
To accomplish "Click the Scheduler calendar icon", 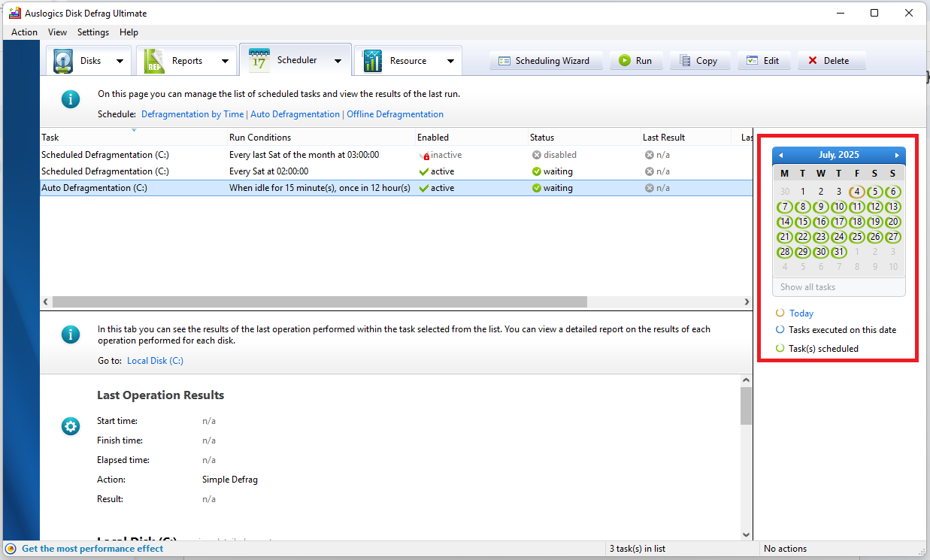I will point(259,60).
